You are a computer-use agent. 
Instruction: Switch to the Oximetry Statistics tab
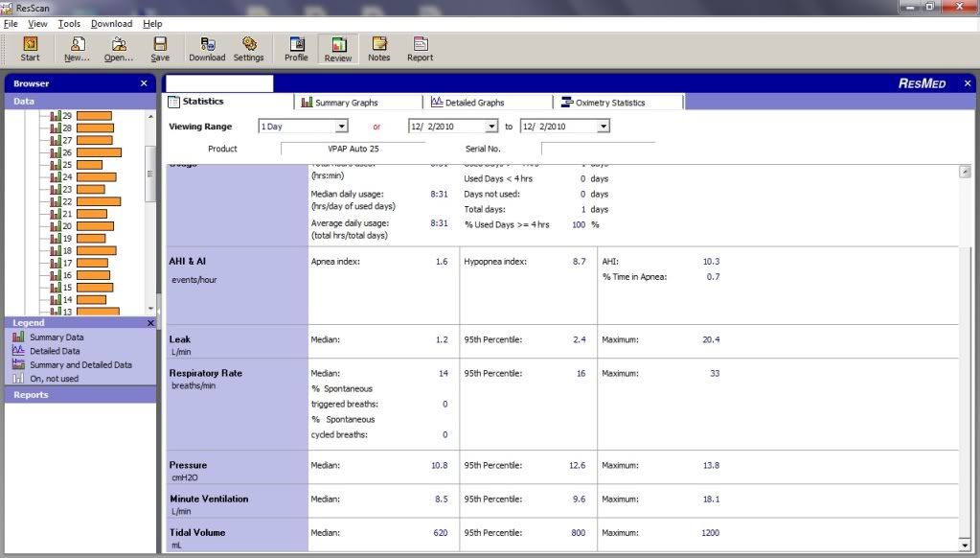[620, 102]
